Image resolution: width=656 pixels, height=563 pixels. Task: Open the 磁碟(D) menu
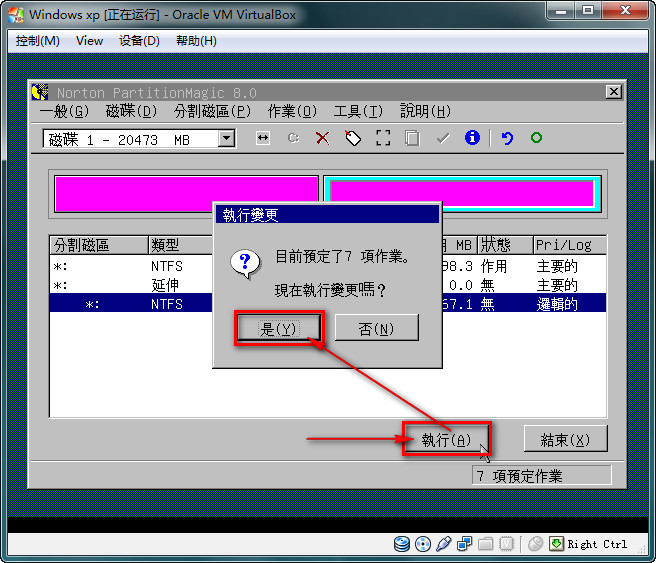[131, 111]
